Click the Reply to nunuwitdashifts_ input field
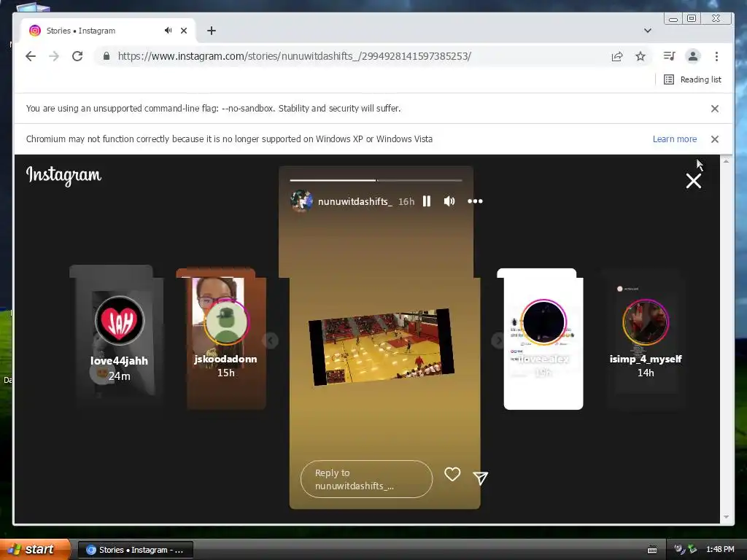The image size is (747, 560). [366, 479]
